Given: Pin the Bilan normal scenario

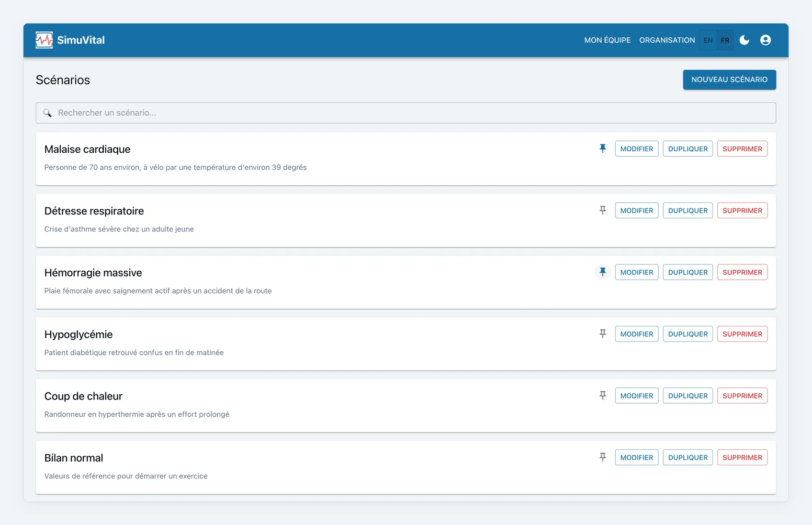Looking at the screenshot, I should pyautogui.click(x=603, y=458).
